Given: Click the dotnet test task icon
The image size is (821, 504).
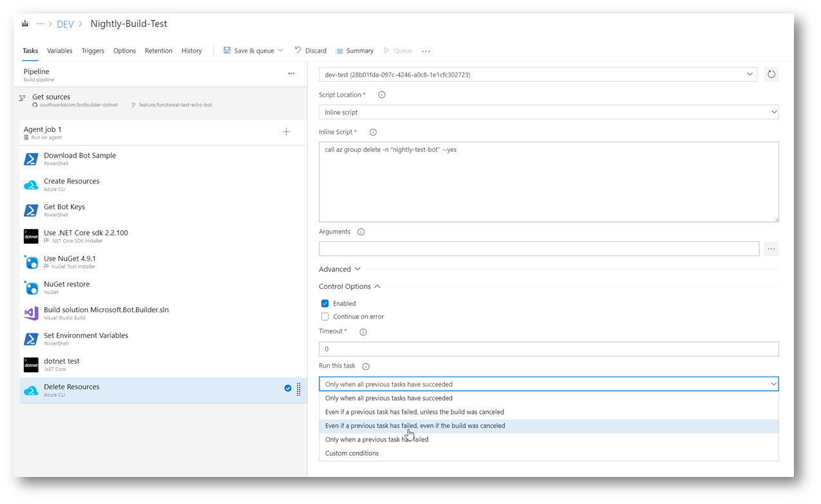Looking at the screenshot, I should 31,365.
